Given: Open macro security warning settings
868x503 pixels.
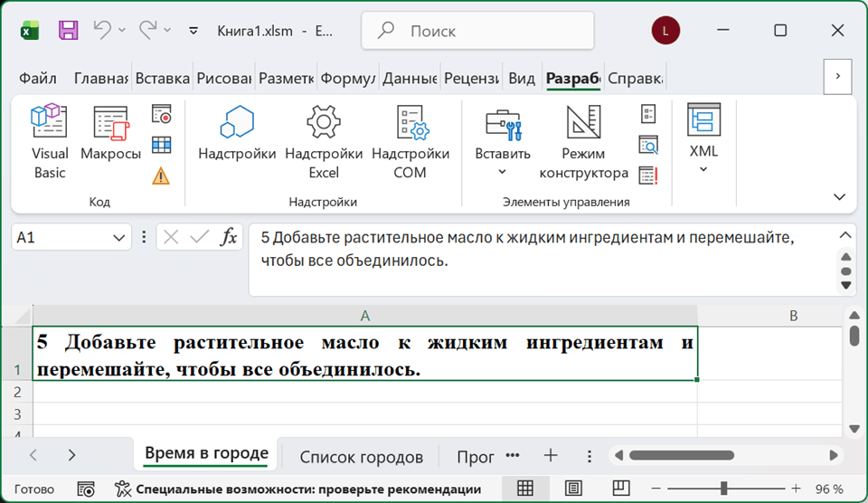Looking at the screenshot, I should tap(161, 176).
